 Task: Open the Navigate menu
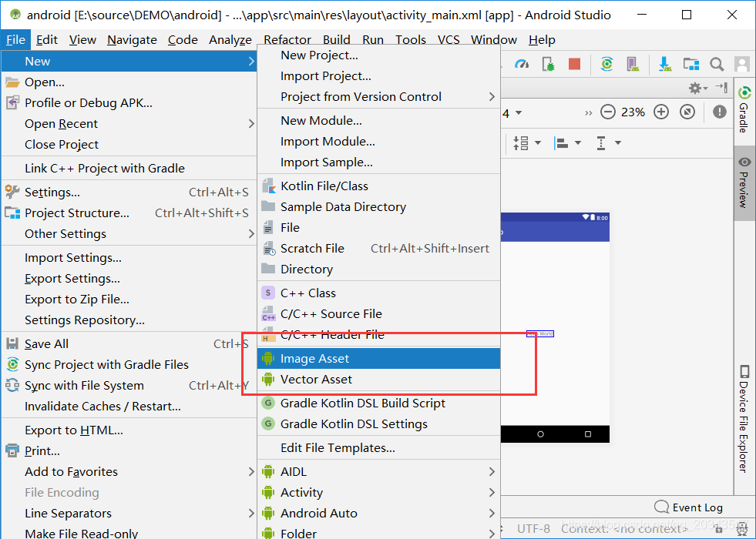(132, 39)
